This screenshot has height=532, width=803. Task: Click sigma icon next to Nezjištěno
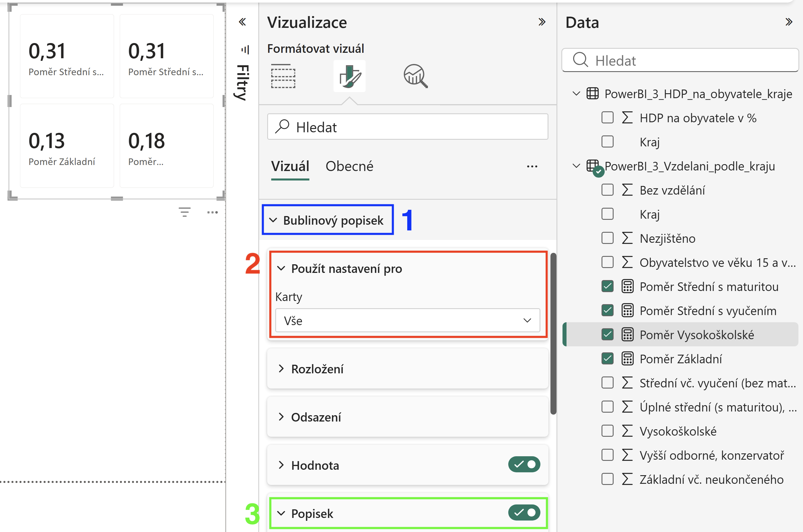click(x=627, y=238)
